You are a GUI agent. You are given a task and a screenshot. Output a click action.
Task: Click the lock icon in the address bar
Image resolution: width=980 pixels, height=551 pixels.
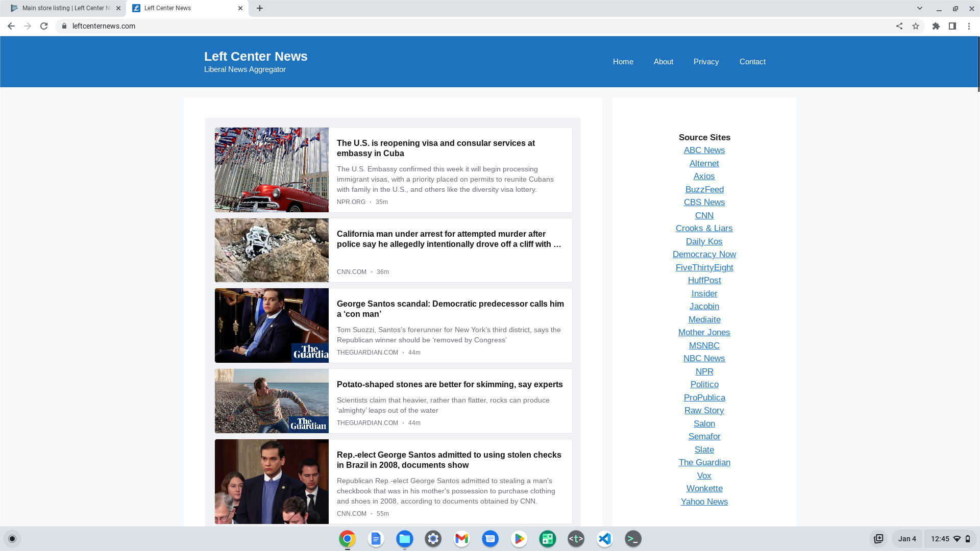[64, 26]
